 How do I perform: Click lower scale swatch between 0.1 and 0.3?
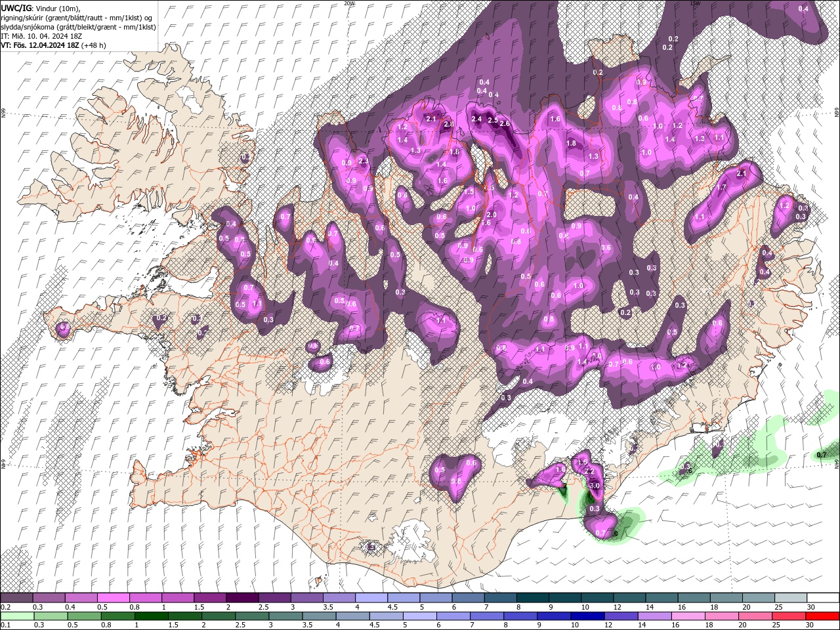(16, 616)
